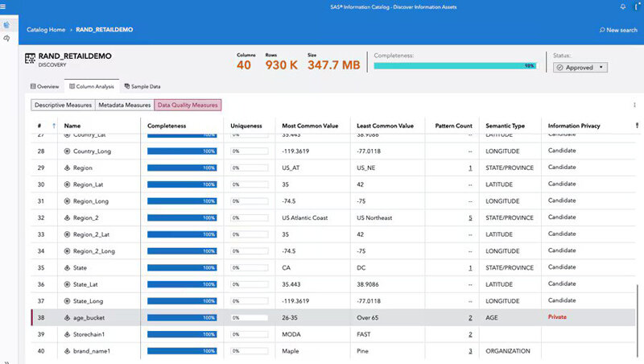Click the column settings icon after Information Privacy
This screenshot has height=364, width=644.
637,126
